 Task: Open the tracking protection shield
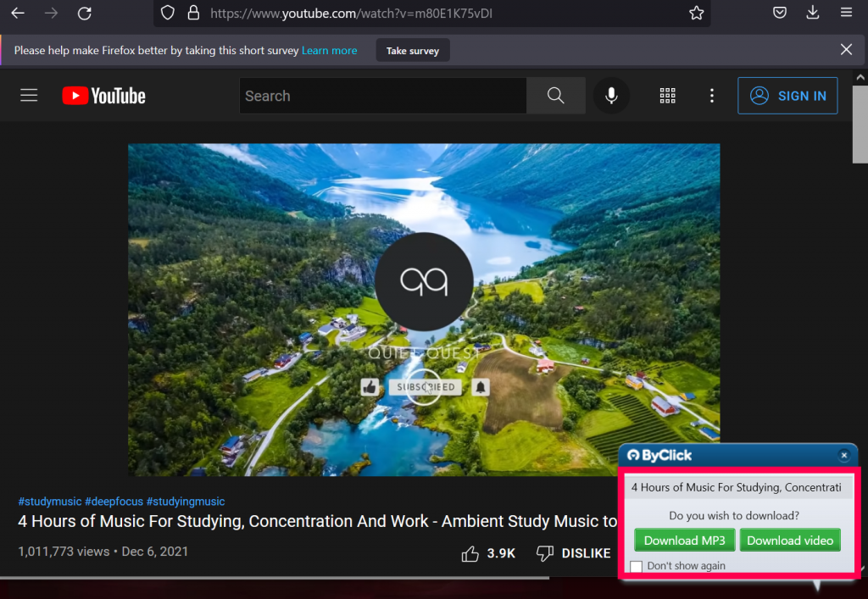(167, 12)
